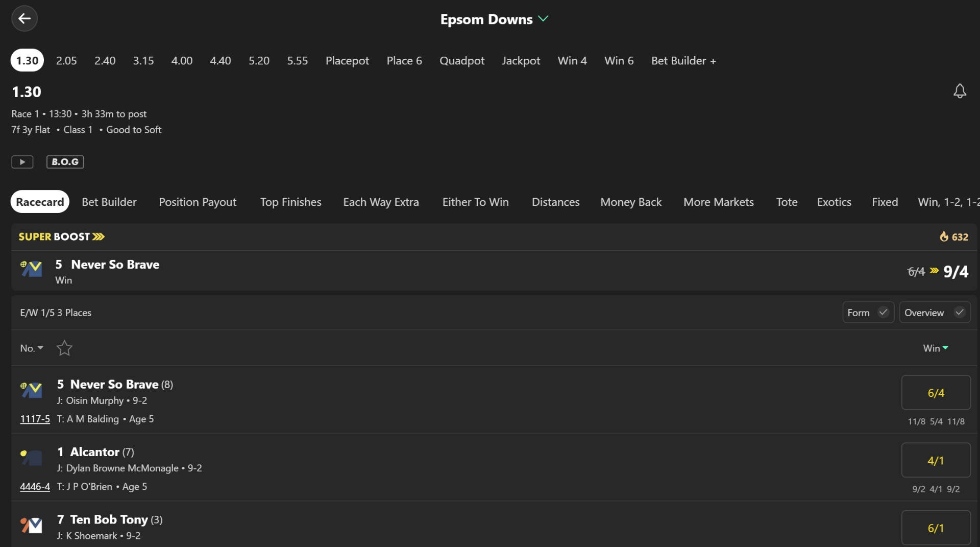Open race alerts bell icon
This screenshot has height=547, width=980.
pyautogui.click(x=960, y=91)
